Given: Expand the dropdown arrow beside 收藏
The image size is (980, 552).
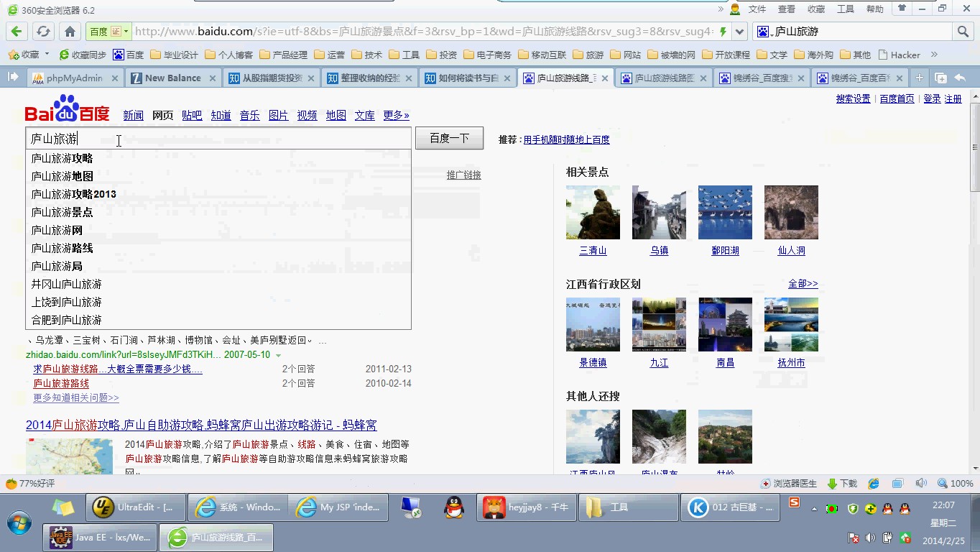Looking at the screenshot, I should 47,55.
